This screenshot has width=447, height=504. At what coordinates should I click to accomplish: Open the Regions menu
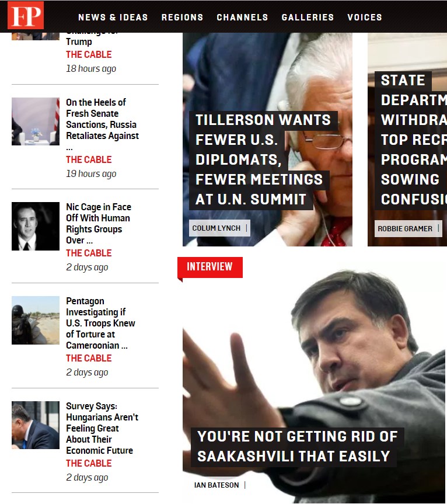183,18
